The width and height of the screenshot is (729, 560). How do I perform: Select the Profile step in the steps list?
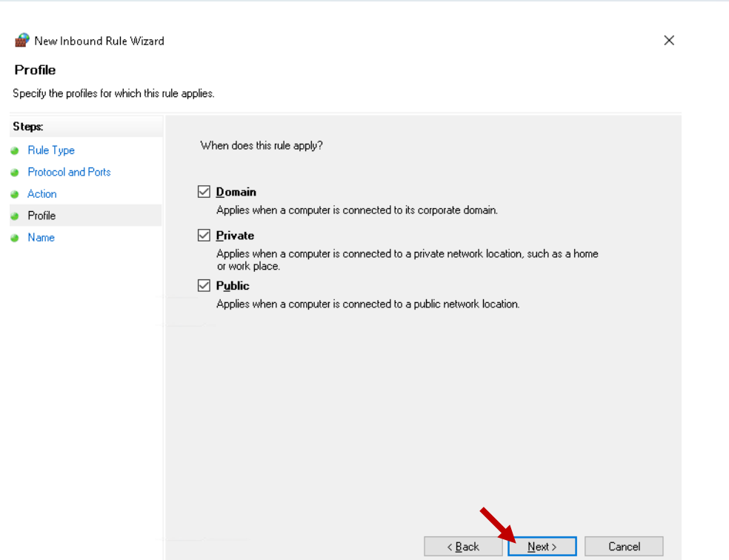tap(41, 216)
